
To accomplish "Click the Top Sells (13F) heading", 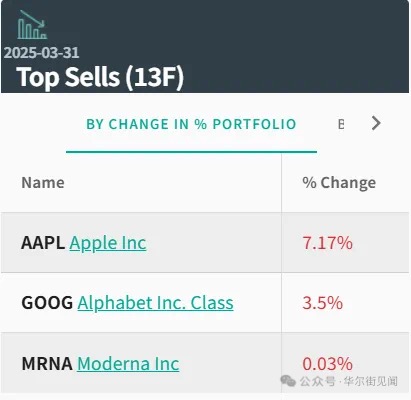I will (x=100, y=77).
